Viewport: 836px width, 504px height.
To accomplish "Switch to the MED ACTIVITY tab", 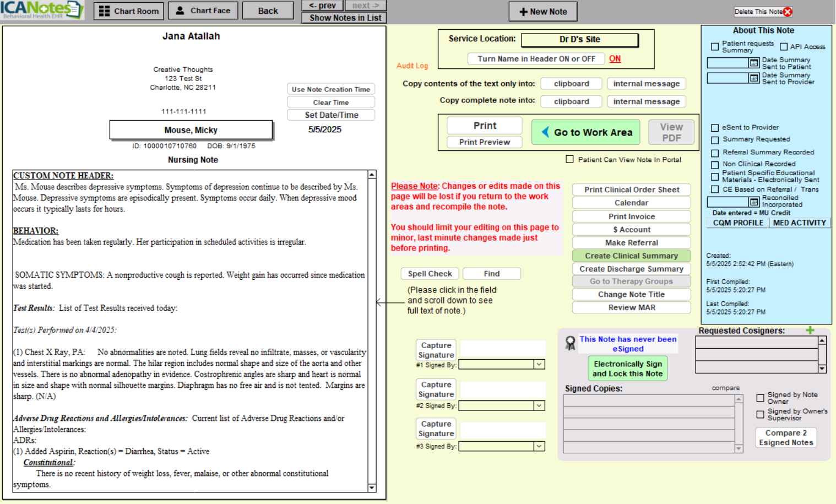I will pos(799,223).
